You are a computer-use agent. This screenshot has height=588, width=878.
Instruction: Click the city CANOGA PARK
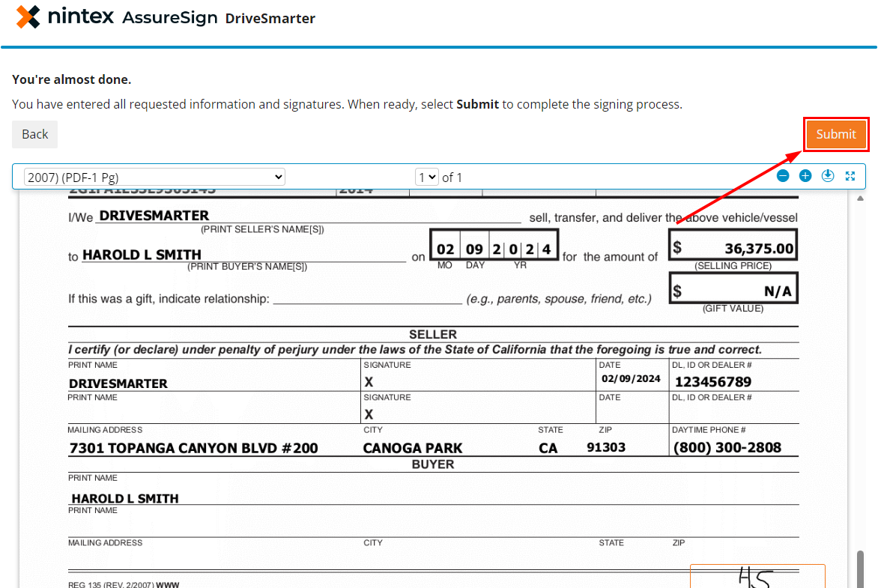click(413, 448)
